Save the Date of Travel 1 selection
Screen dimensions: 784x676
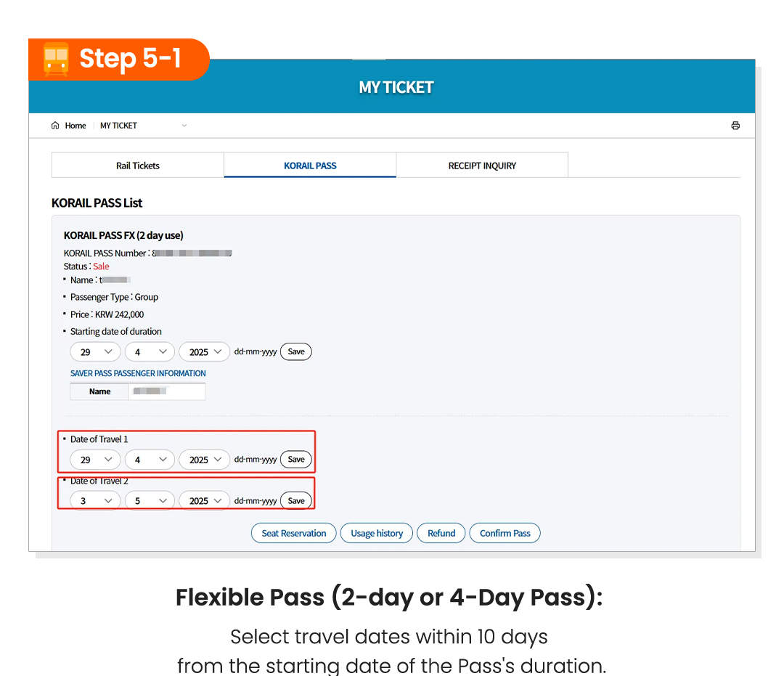click(295, 460)
